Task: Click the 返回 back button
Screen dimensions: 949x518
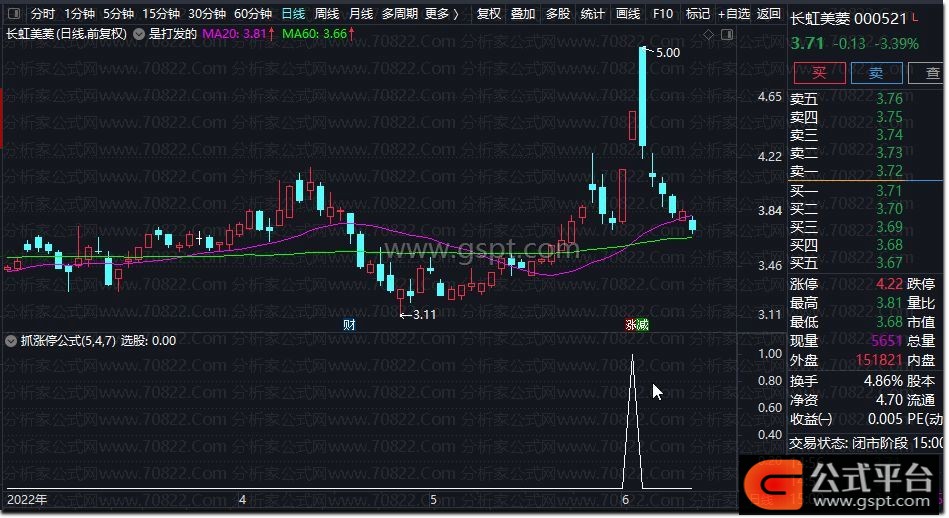Action: [769, 13]
